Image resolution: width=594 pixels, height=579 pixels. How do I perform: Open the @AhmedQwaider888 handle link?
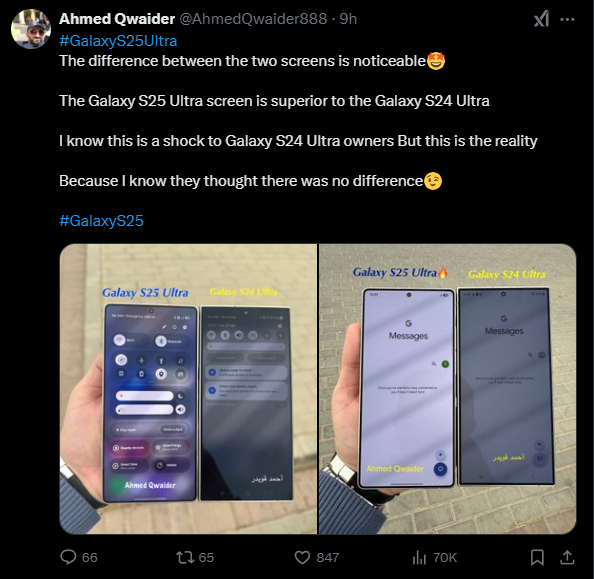[x=253, y=19]
